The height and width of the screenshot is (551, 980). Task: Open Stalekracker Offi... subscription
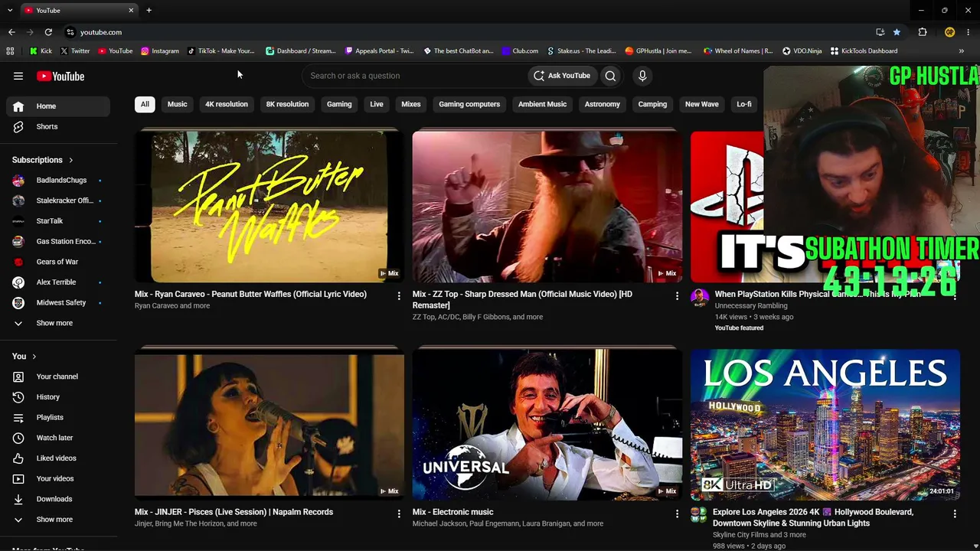click(58, 201)
